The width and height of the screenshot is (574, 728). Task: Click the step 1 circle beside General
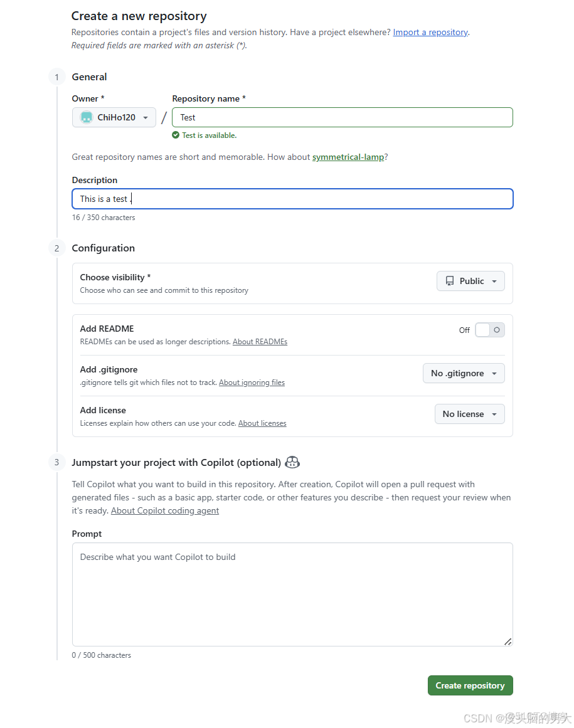click(56, 76)
